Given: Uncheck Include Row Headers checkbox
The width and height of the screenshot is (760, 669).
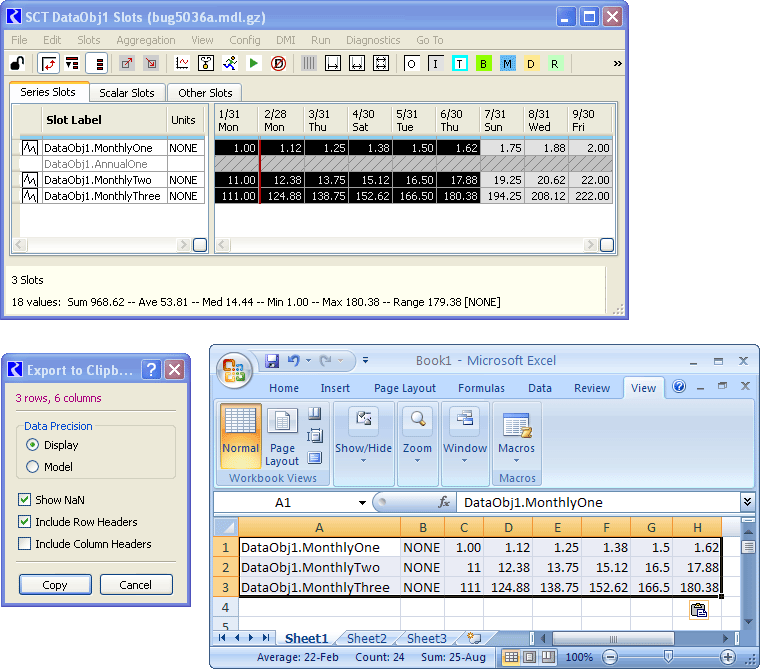Looking at the screenshot, I should coord(25,522).
